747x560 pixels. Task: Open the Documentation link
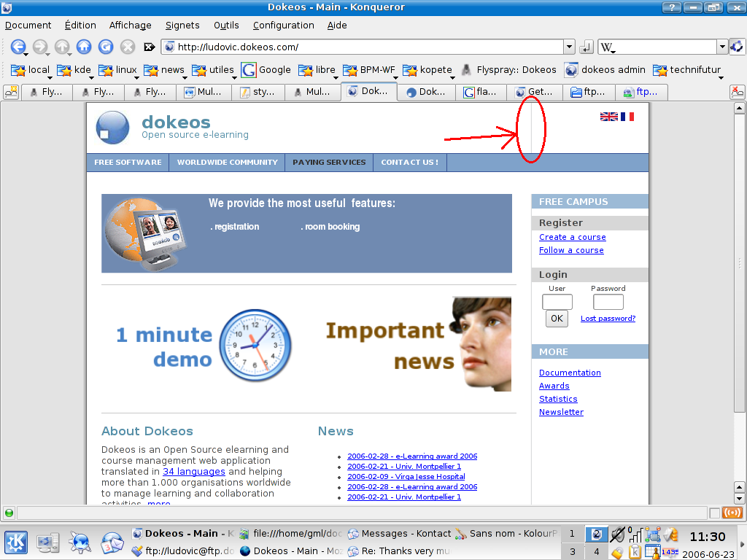[570, 373]
